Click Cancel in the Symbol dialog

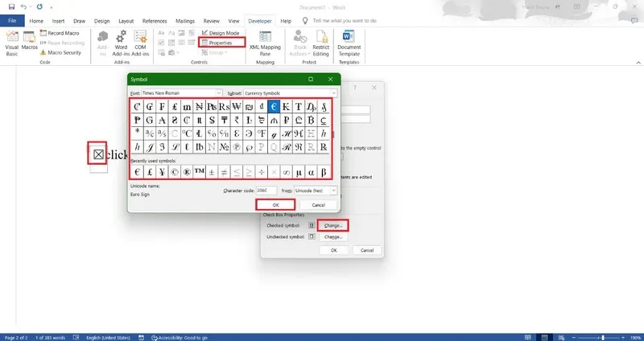pos(318,205)
